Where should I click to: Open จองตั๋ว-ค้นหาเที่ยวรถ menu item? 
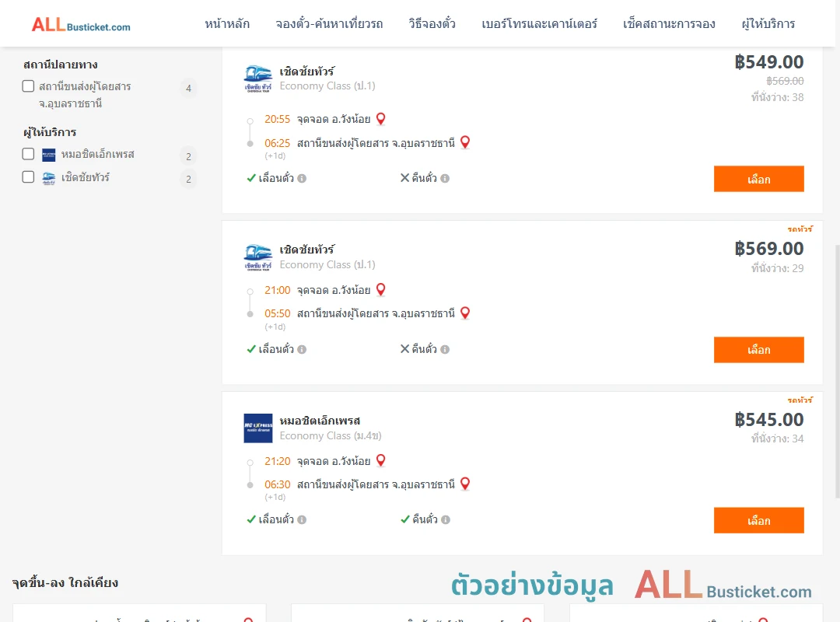coord(330,24)
